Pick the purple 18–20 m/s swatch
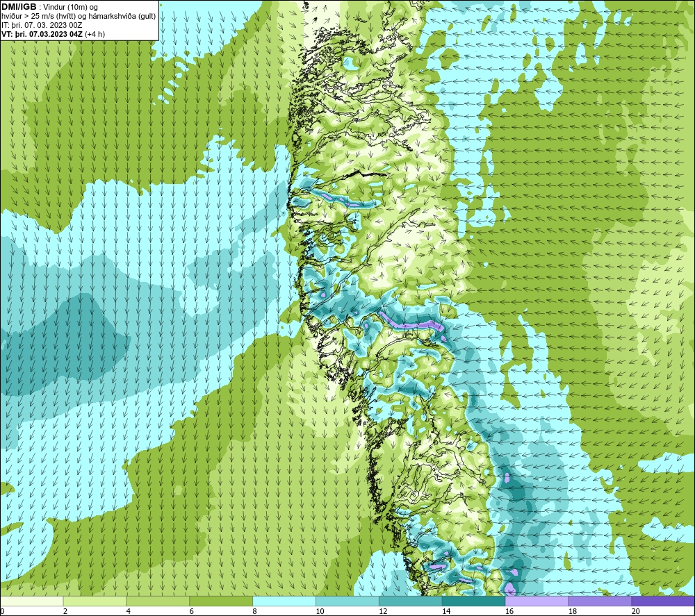 pos(600,601)
